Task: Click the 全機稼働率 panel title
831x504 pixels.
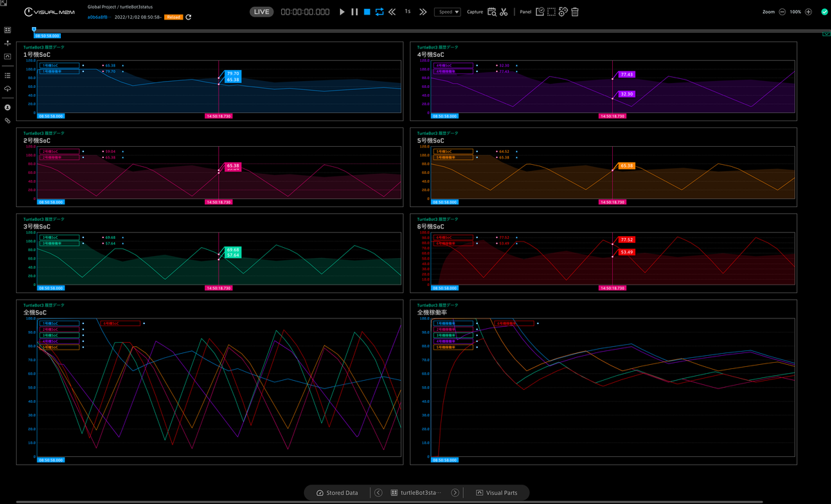Action: tap(431, 312)
